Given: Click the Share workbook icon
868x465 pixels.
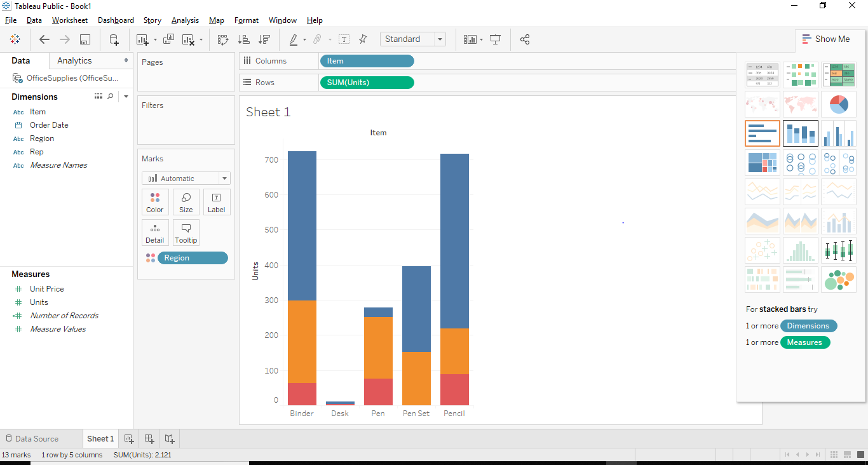Looking at the screenshot, I should [x=525, y=39].
